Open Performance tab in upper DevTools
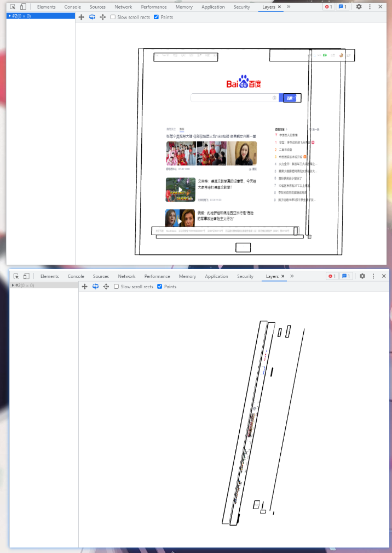 pyautogui.click(x=154, y=7)
